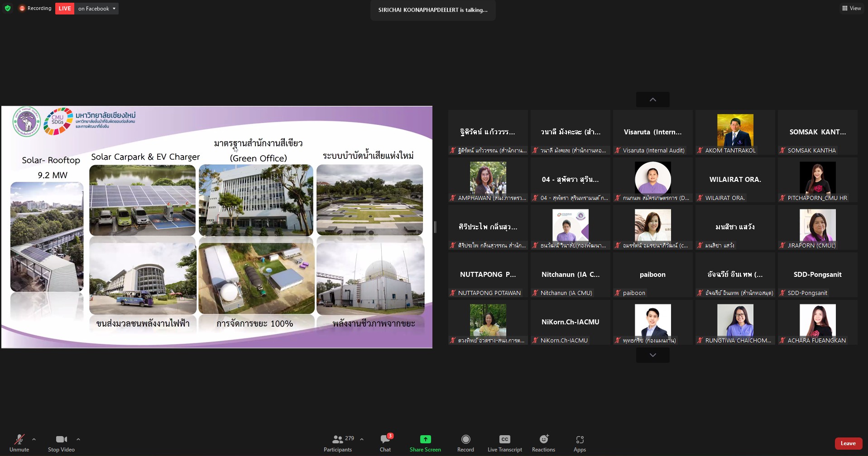Open the Reactions menu
The height and width of the screenshot is (456, 868).
tap(543, 439)
